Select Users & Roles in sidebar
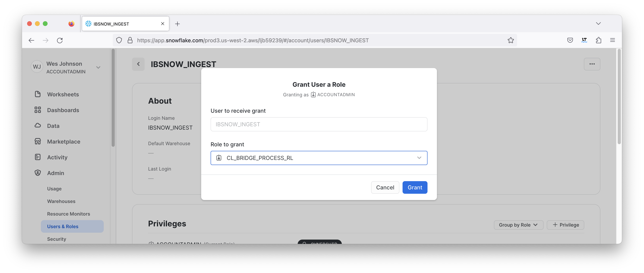The image size is (644, 273). point(72,226)
